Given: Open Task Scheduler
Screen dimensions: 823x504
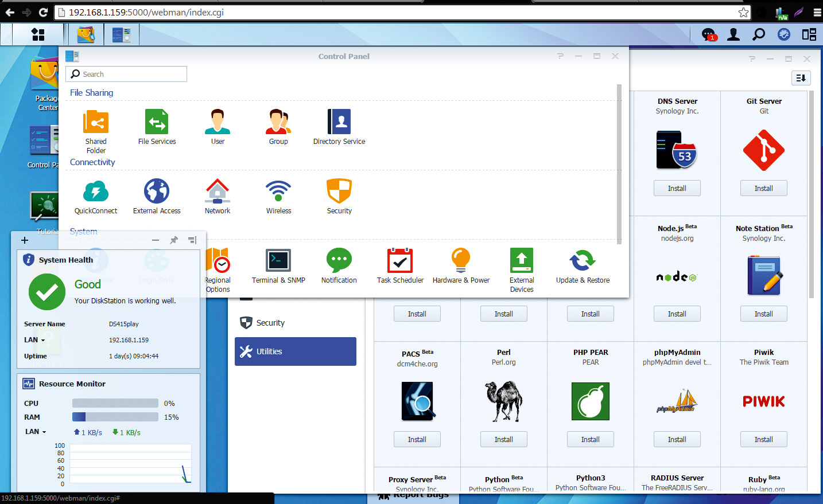Looking at the screenshot, I should point(400,260).
